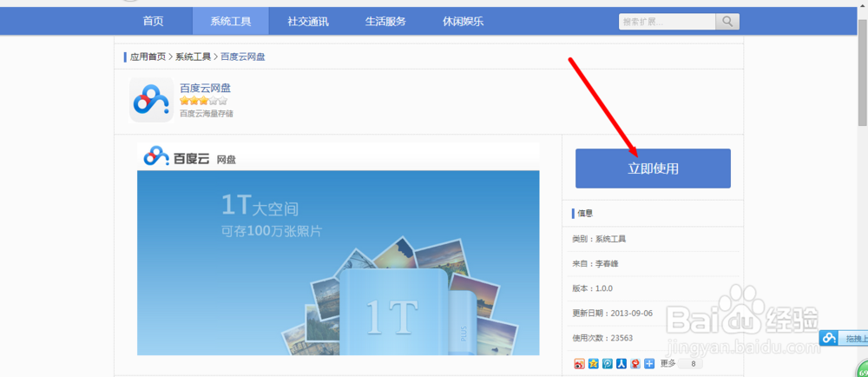
Task: Click the green 69 circle badge
Action: [863, 370]
